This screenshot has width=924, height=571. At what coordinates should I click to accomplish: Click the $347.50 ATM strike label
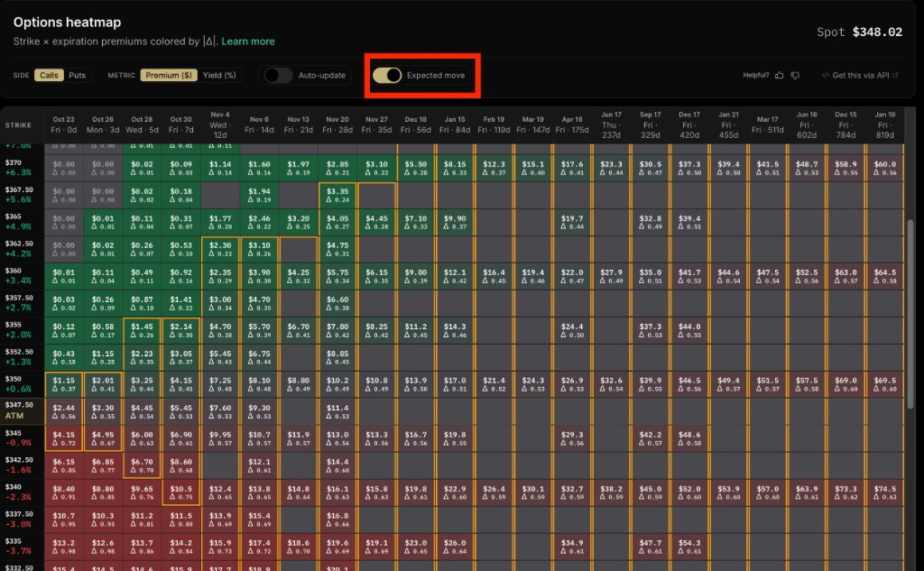coord(22,410)
